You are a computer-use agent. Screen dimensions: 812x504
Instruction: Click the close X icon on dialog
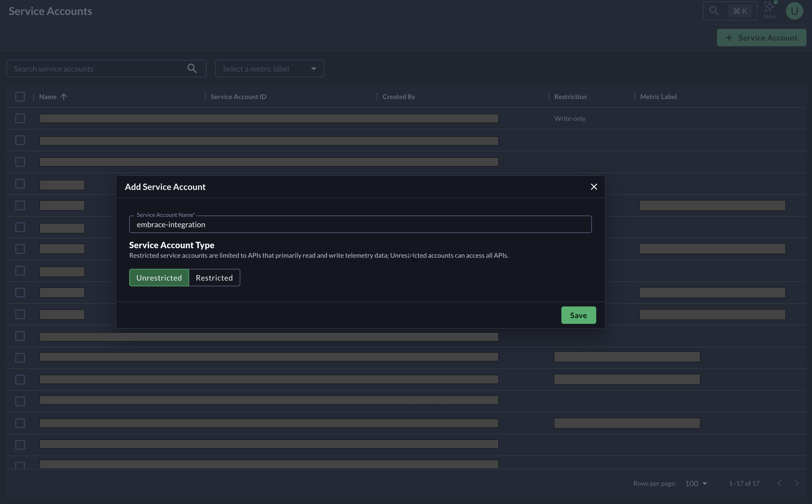[x=594, y=186]
